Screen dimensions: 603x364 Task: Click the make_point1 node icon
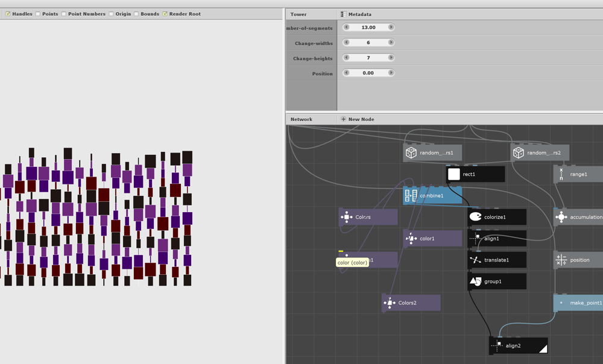(x=561, y=303)
